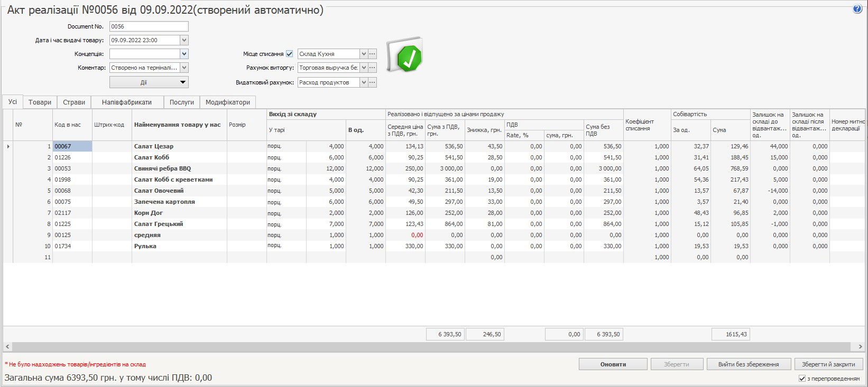Click the right arrow of horizontal scrollbar
This screenshot has width=868, height=387.
[x=860, y=346]
